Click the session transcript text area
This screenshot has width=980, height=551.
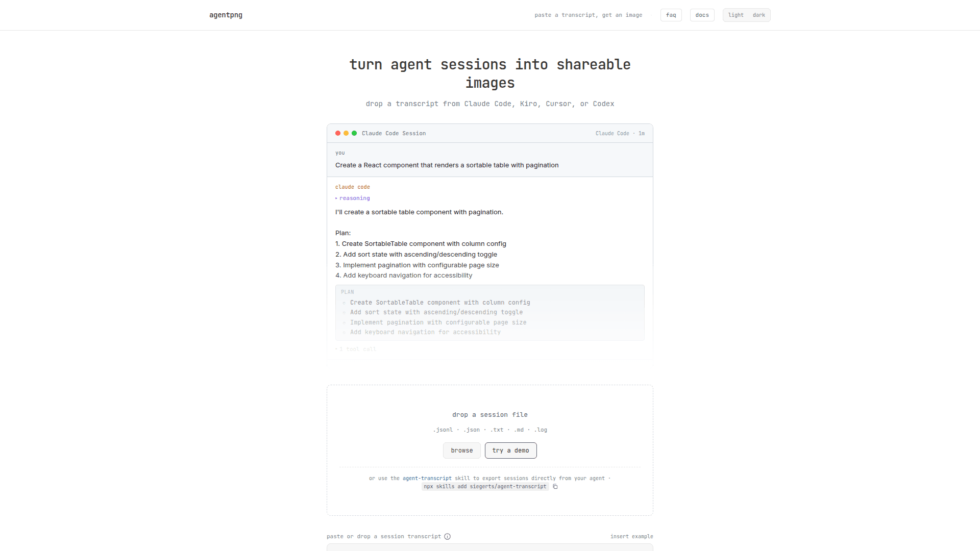pyautogui.click(x=489, y=547)
